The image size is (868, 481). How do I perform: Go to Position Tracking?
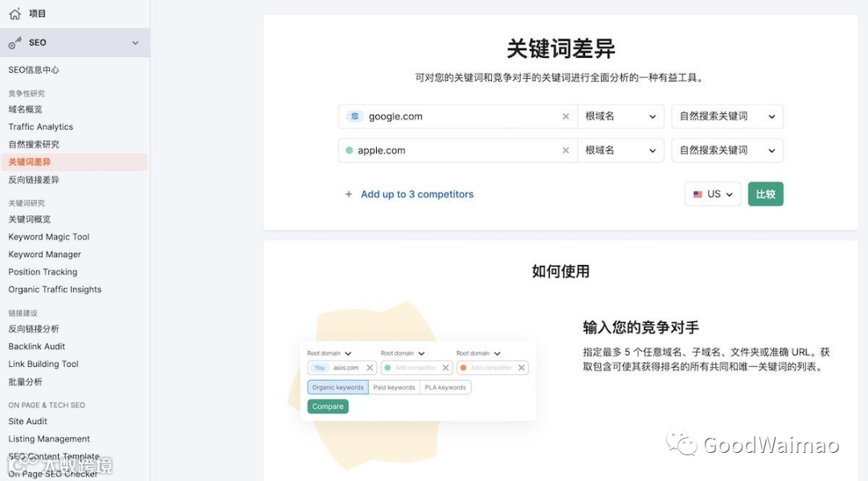pos(43,272)
